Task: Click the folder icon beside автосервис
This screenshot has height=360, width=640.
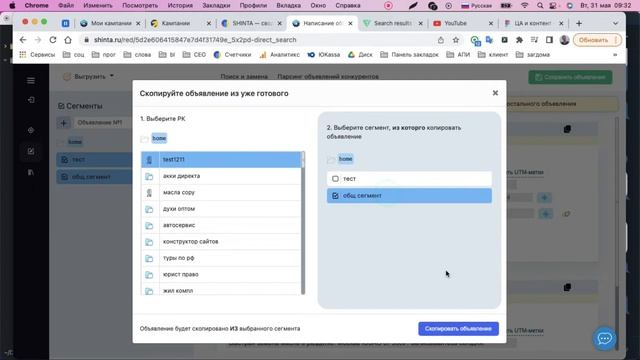Action: [x=149, y=225]
